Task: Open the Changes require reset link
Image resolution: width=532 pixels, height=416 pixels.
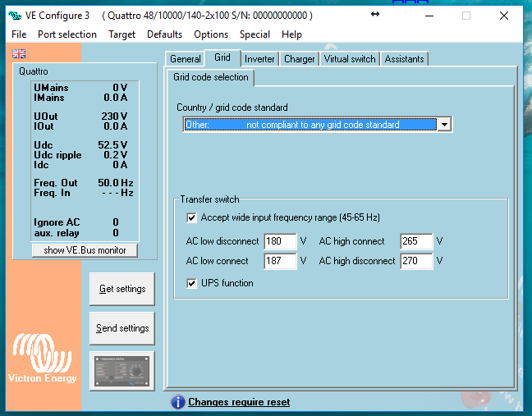Action: point(239,402)
